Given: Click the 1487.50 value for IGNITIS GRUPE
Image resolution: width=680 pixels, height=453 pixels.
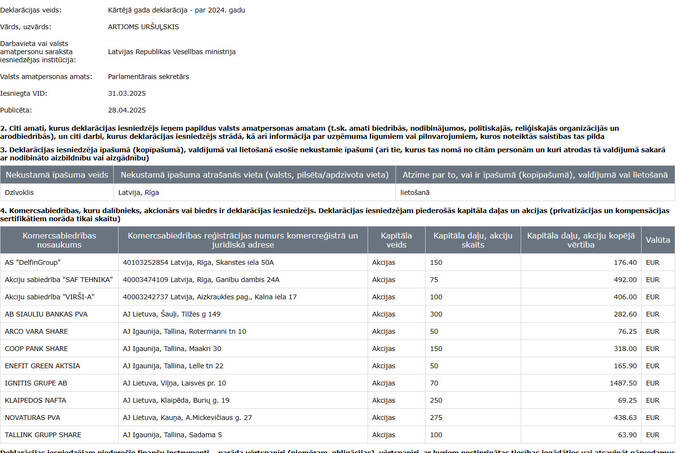Looking at the screenshot, I should [x=623, y=383].
